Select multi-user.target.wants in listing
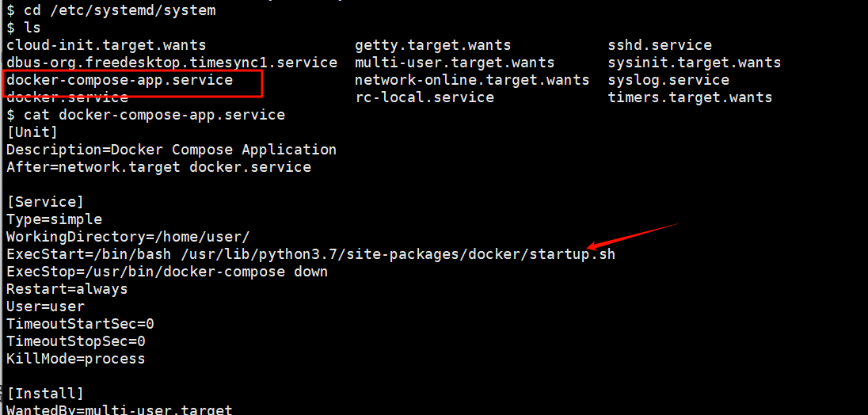The width and height of the screenshot is (868, 415). coord(455,63)
